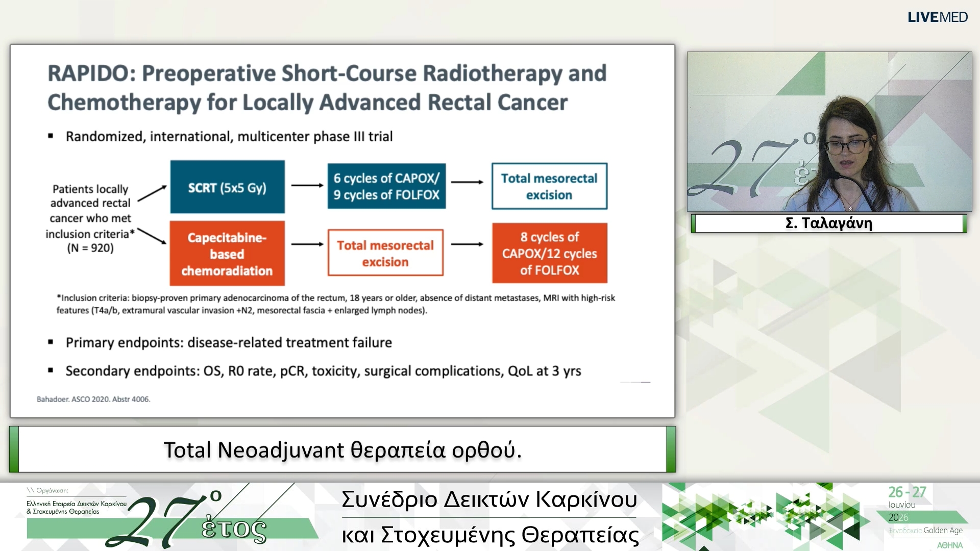Viewport: 980px width, 551px height.
Task: Click the Bahadoer ASCO 2020 citation
Action: (x=93, y=399)
